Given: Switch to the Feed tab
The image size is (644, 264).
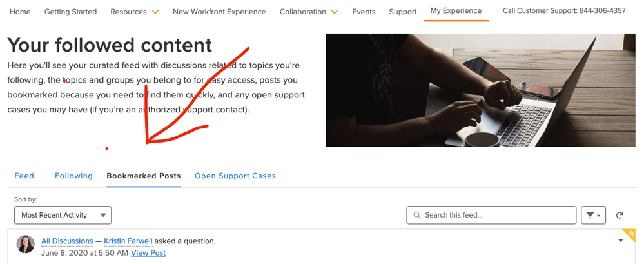Looking at the screenshot, I should click(x=24, y=176).
